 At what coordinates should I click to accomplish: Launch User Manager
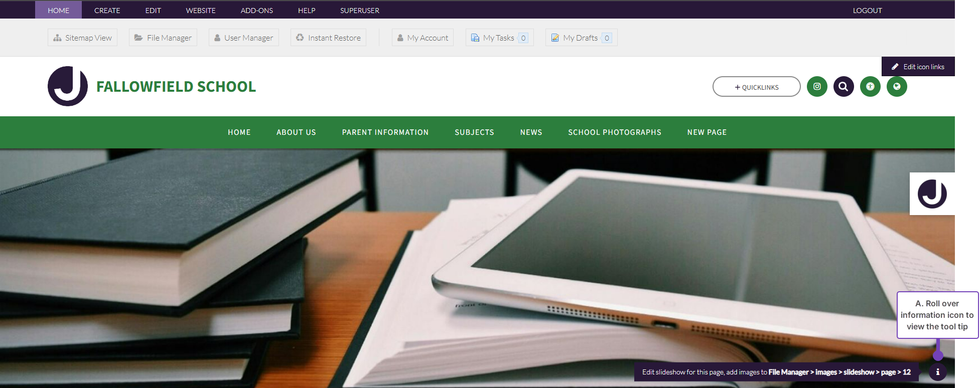(243, 38)
